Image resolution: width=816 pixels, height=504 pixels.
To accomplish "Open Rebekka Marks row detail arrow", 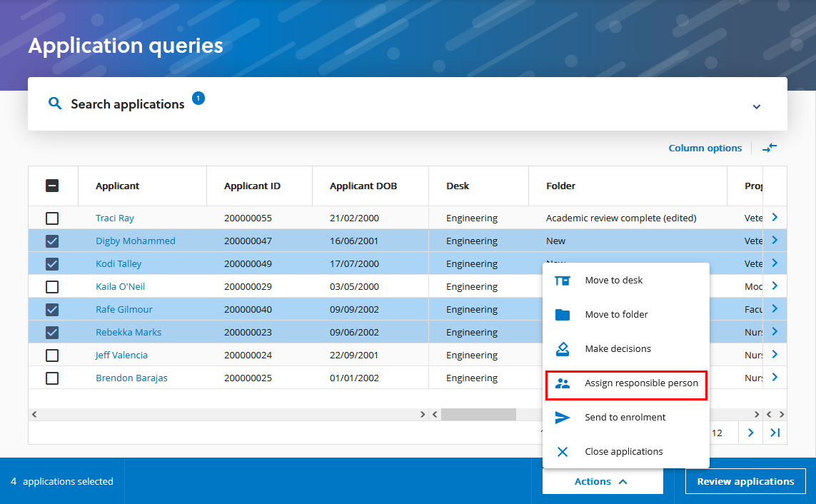I will 775,332.
